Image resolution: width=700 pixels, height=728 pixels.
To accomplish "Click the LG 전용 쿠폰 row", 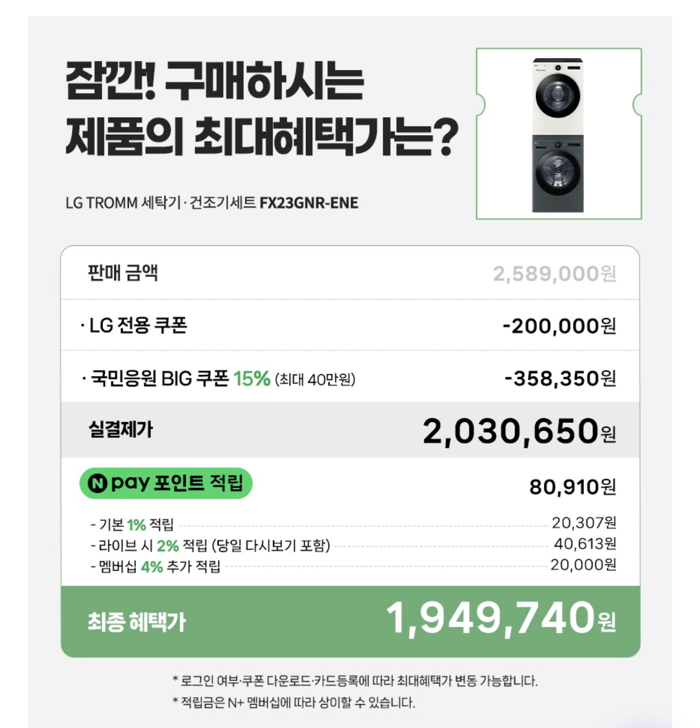I will pos(350,325).
